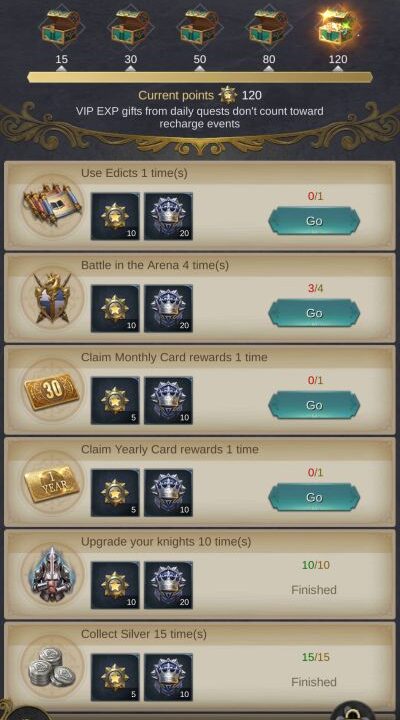Screen dimensions: 400x720
Task: Tap the Arena shield quest icon
Action: (52, 298)
